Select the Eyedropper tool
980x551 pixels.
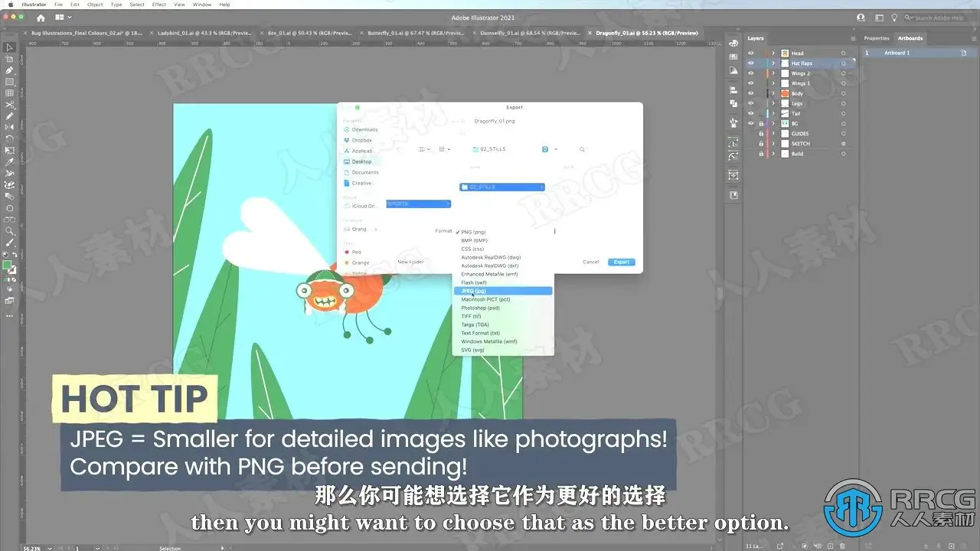click(x=10, y=162)
